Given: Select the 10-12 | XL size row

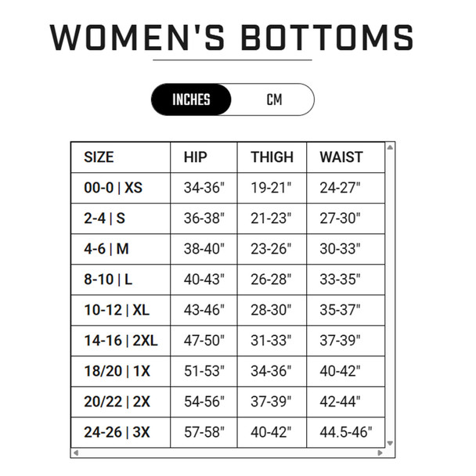Looking at the screenshot, I should 117,310.
